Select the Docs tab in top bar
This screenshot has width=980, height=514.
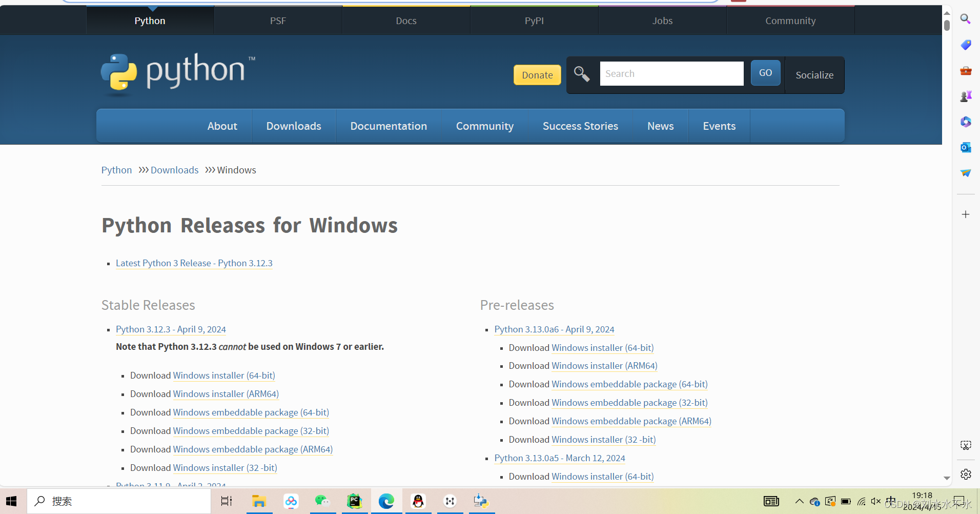406,21
